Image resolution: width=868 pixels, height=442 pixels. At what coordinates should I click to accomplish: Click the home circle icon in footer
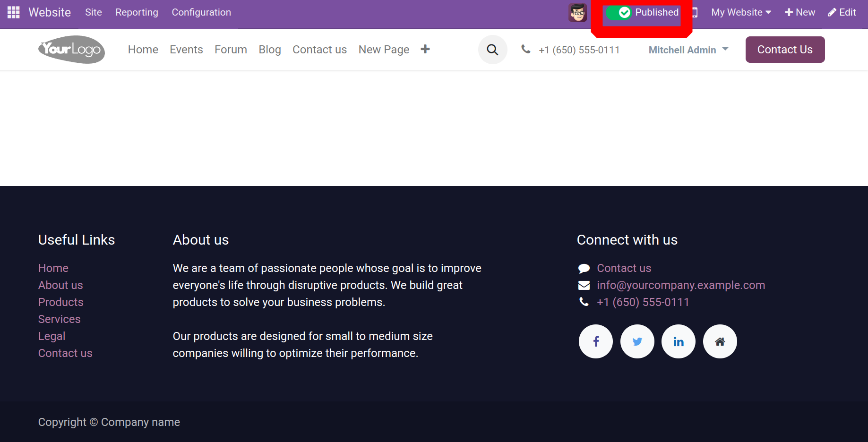point(720,341)
